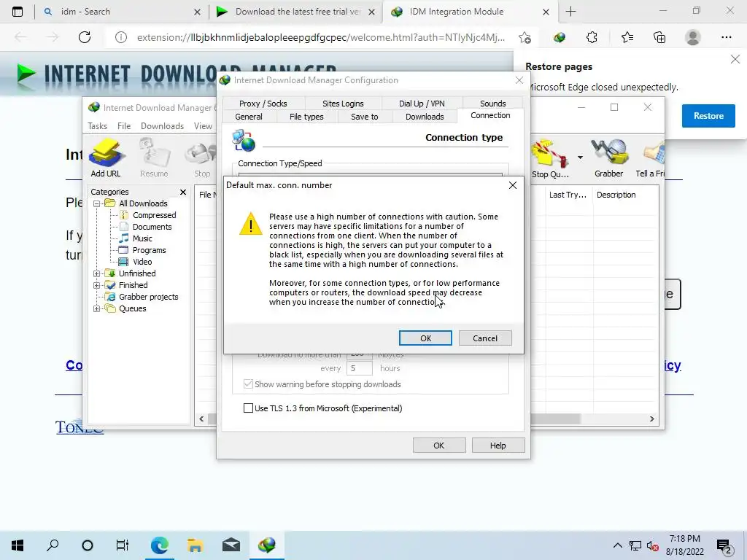Click OK in the max connection warning
Image resolution: width=747 pixels, height=560 pixels.
pyautogui.click(x=425, y=338)
